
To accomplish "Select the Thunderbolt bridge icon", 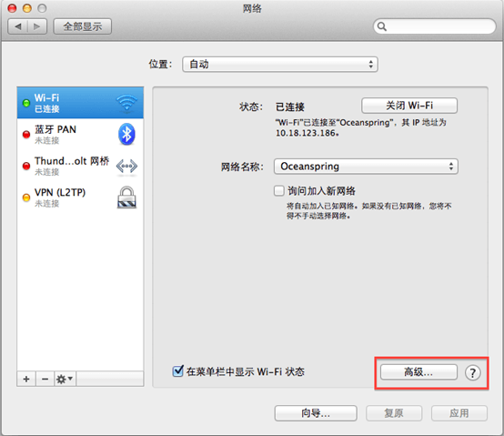I will pyautogui.click(x=126, y=166).
